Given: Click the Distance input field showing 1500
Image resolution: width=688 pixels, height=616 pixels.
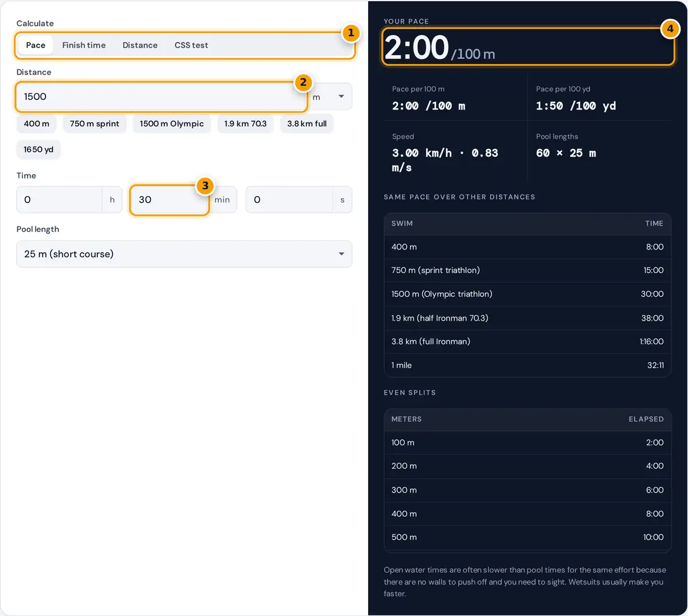Looking at the screenshot, I should click(161, 96).
